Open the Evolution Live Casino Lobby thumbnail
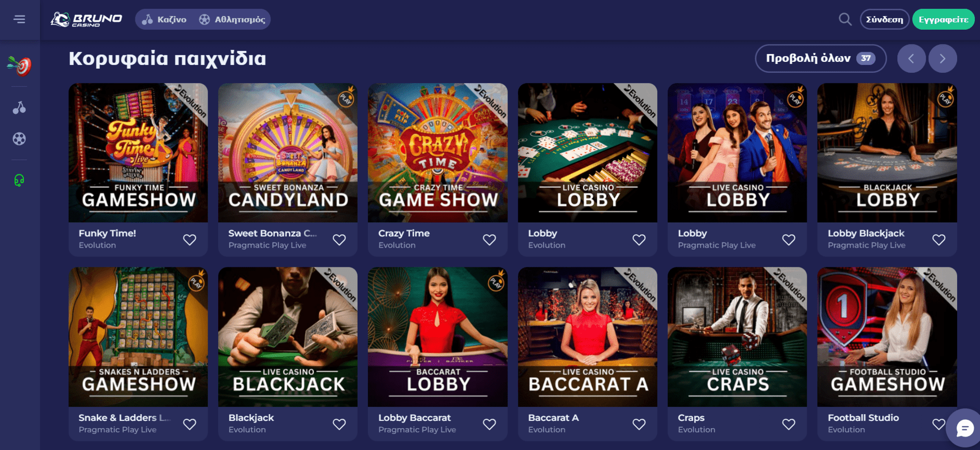This screenshot has height=450, width=980. (588, 153)
